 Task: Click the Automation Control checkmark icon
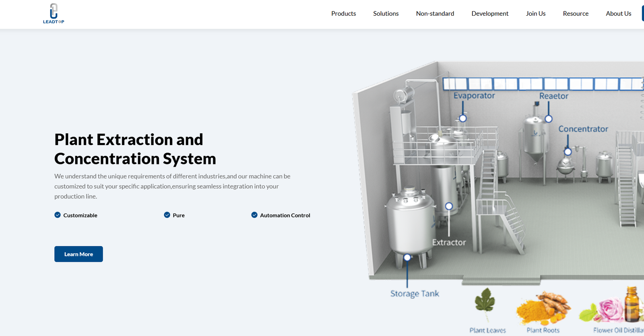point(254,215)
